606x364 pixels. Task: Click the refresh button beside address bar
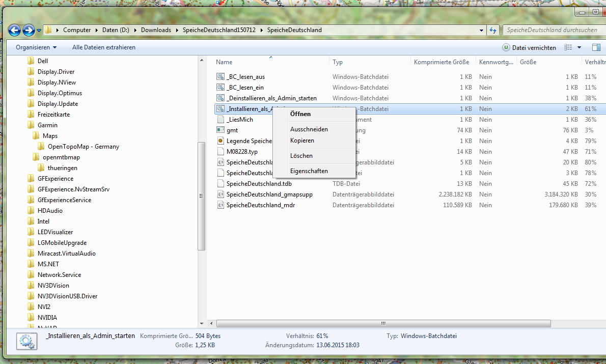coord(492,30)
